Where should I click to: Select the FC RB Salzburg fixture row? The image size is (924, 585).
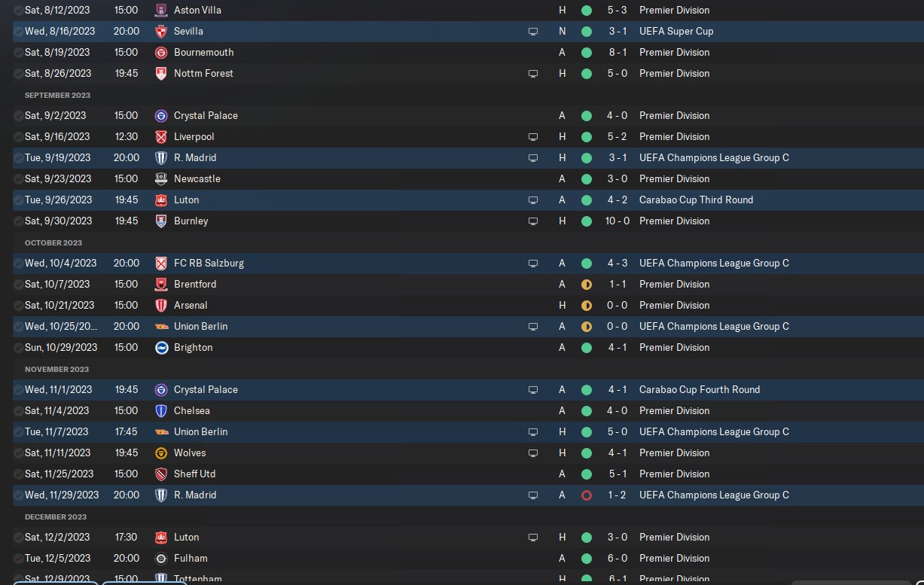(x=468, y=264)
